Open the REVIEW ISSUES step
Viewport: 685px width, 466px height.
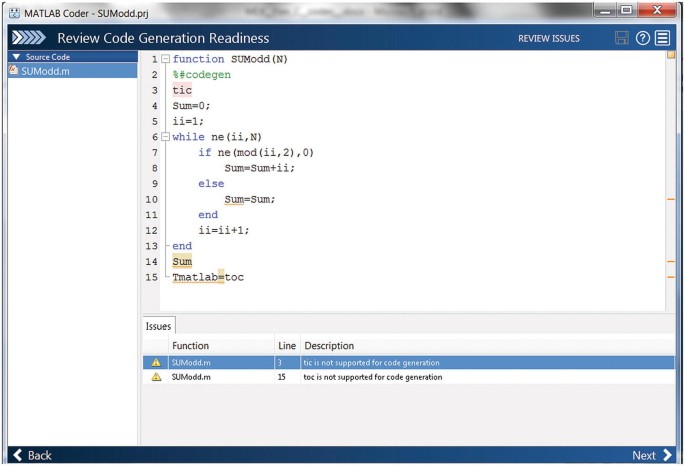pyautogui.click(x=549, y=38)
